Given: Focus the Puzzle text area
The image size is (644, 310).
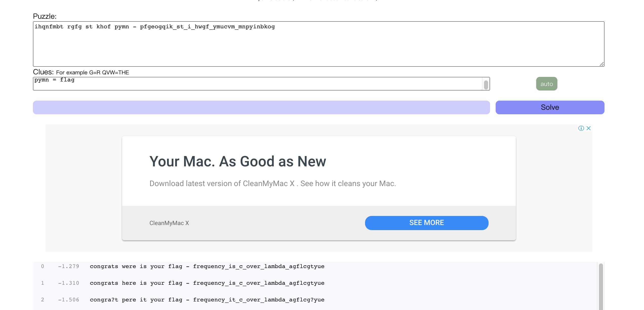Looking at the screenshot, I should click(x=318, y=44).
